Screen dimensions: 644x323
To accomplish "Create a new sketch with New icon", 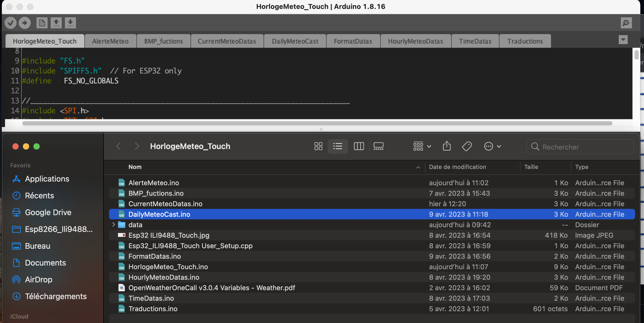I will pos(42,23).
